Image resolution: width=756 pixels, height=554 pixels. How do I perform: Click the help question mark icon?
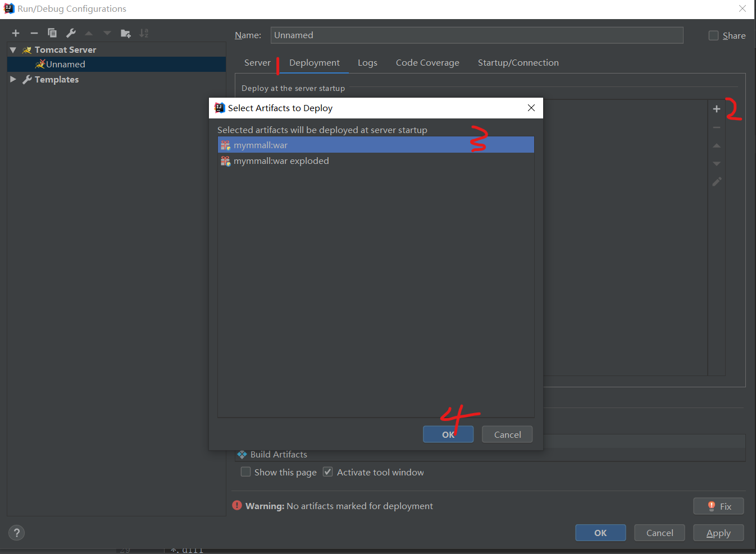pyautogui.click(x=17, y=533)
